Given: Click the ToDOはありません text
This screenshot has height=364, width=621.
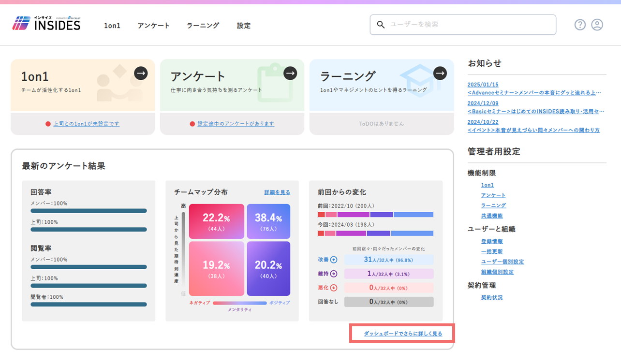Looking at the screenshot, I should point(382,124).
